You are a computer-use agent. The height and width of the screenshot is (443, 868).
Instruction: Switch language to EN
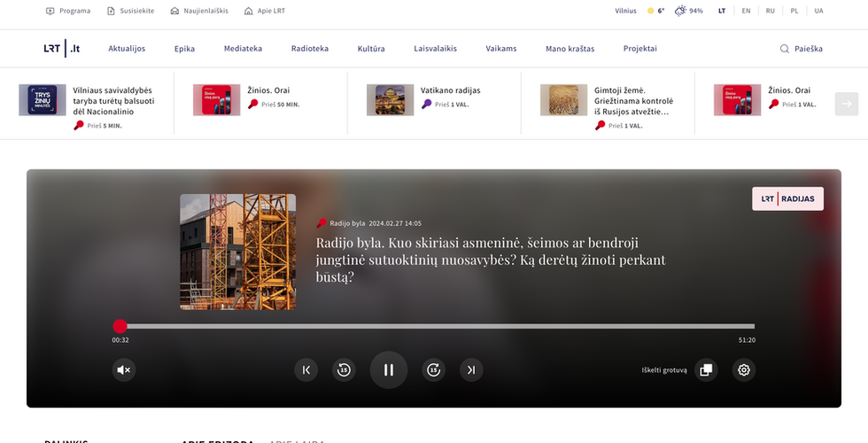746,11
